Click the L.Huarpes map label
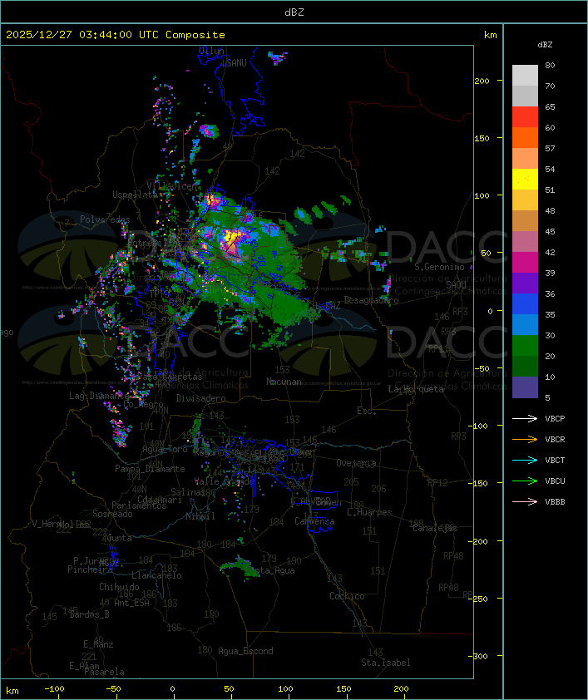Image resolution: width=588 pixels, height=700 pixels. coord(369,512)
